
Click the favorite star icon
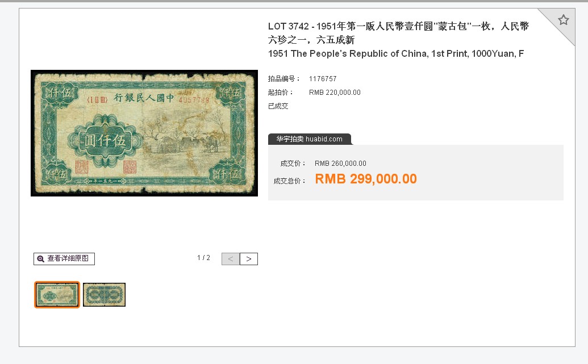click(563, 20)
